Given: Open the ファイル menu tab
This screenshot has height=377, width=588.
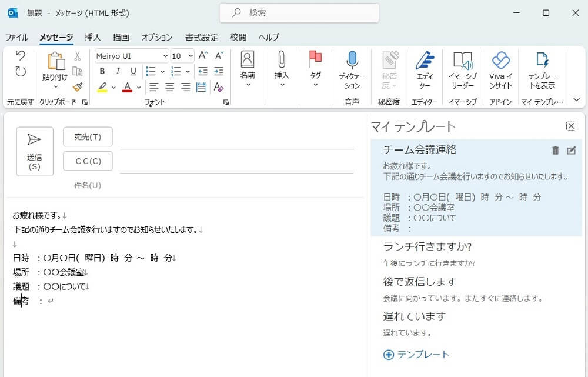Looking at the screenshot, I should click(16, 37).
